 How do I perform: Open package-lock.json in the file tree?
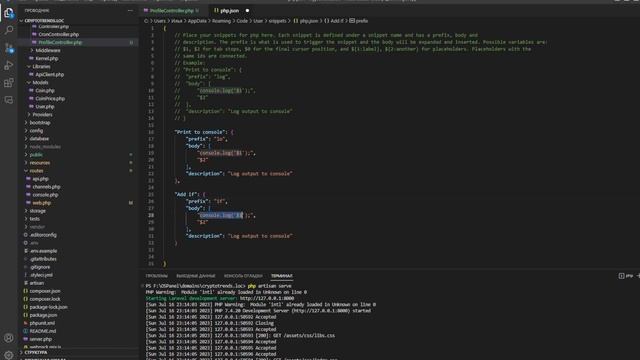click(x=48, y=307)
